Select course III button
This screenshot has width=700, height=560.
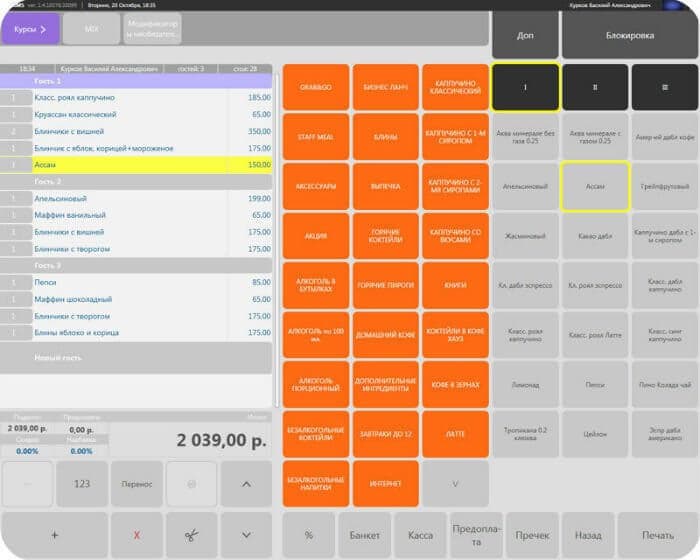pyautogui.click(x=665, y=87)
